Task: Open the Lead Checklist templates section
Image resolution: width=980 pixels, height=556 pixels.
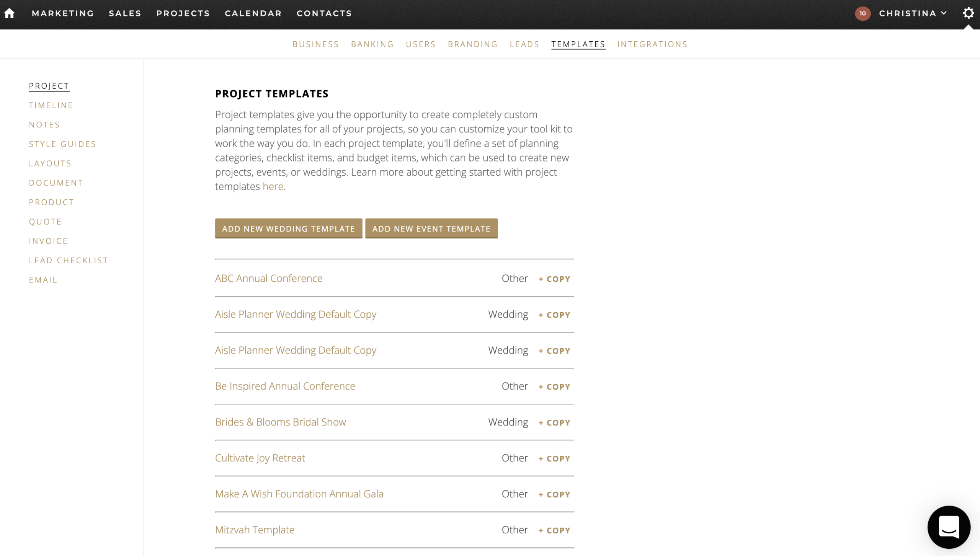Action: (68, 260)
